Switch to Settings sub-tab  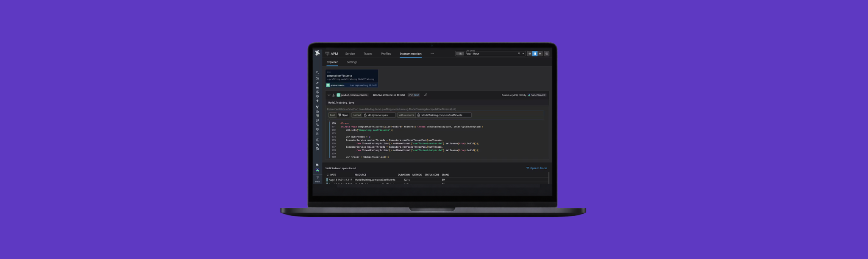(x=352, y=62)
